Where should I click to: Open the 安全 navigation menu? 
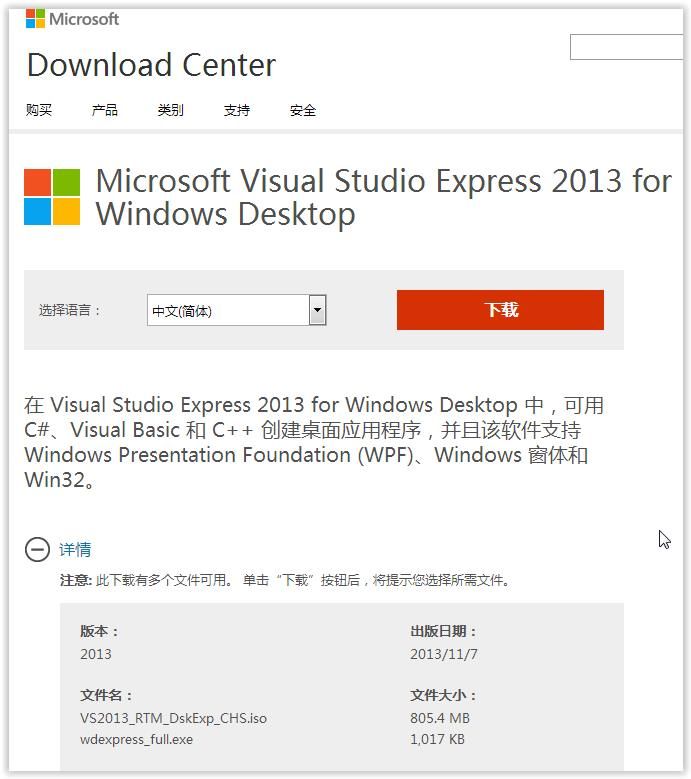pyautogui.click(x=303, y=110)
